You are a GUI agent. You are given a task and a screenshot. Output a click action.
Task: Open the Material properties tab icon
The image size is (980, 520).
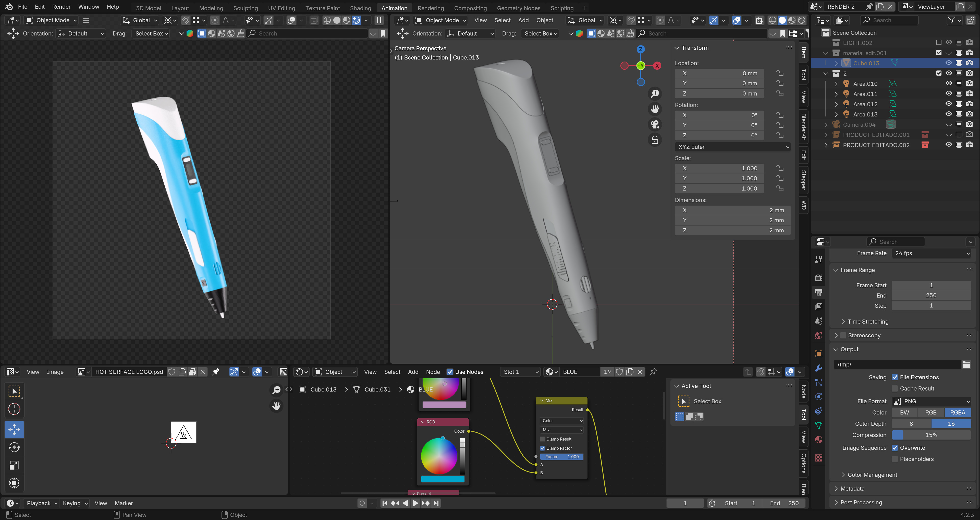(x=819, y=440)
